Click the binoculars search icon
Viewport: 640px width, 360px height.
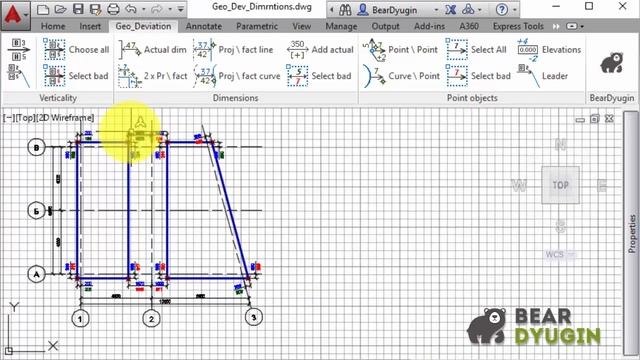click(x=345, y=9)
